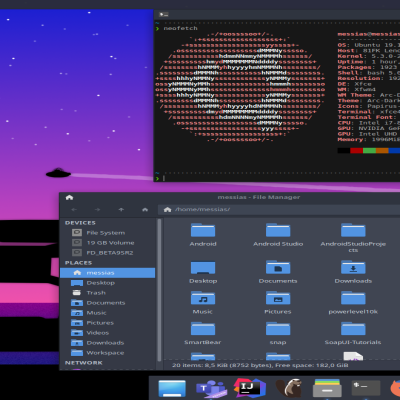This screenshot has width=400, height=400.
Task: Go back in File Manager toolbar
Action: pyautogui.click(x=74, y=210)
